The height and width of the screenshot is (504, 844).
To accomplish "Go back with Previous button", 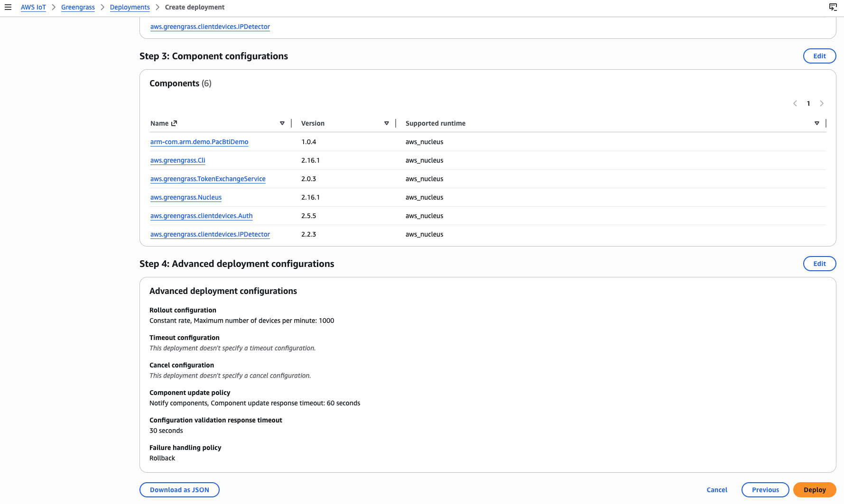I will 765,490.
